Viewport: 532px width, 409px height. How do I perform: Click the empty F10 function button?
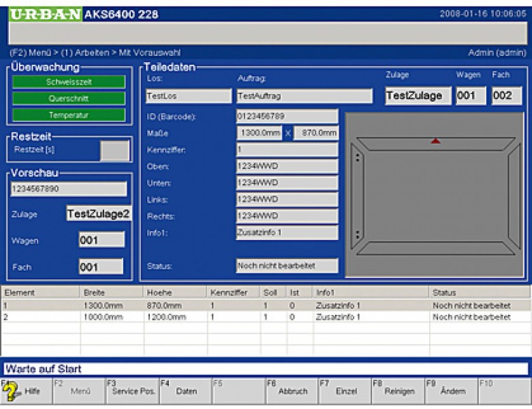(x=505, y=391)
